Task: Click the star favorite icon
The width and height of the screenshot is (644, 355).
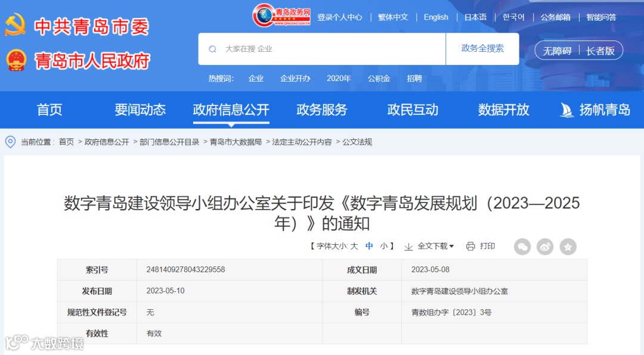Action: [x=568, y=247]
